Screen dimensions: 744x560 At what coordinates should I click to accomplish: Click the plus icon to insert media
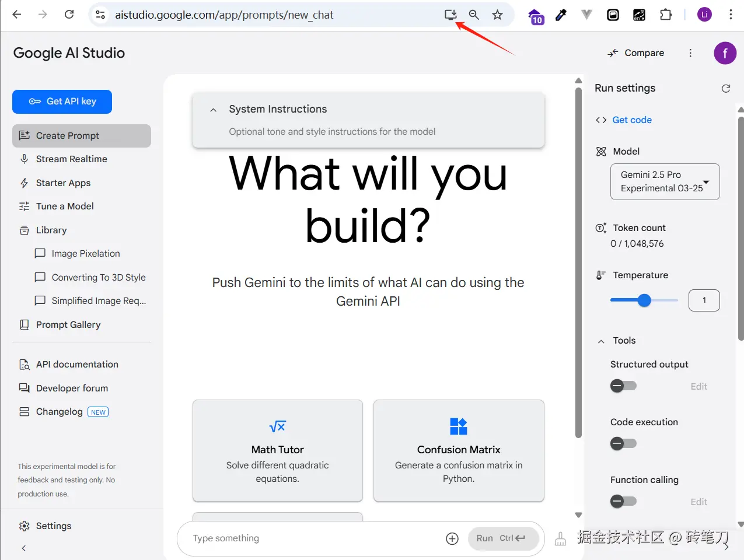coord(452,538)
